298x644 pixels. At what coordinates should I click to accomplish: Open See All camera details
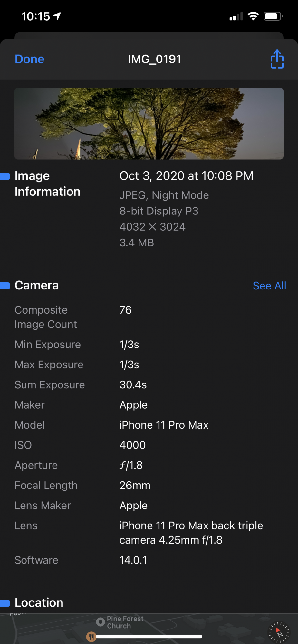pos(269,286)
